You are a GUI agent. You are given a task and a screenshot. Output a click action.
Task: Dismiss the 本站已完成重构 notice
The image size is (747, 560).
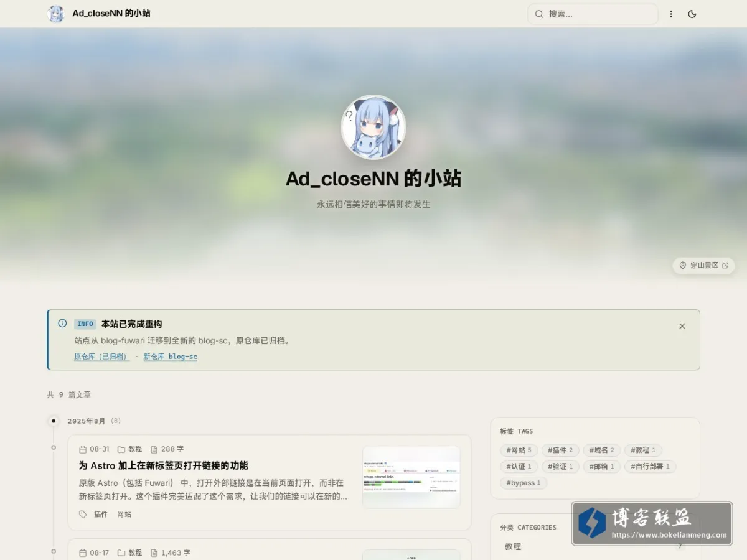(682, 326)
